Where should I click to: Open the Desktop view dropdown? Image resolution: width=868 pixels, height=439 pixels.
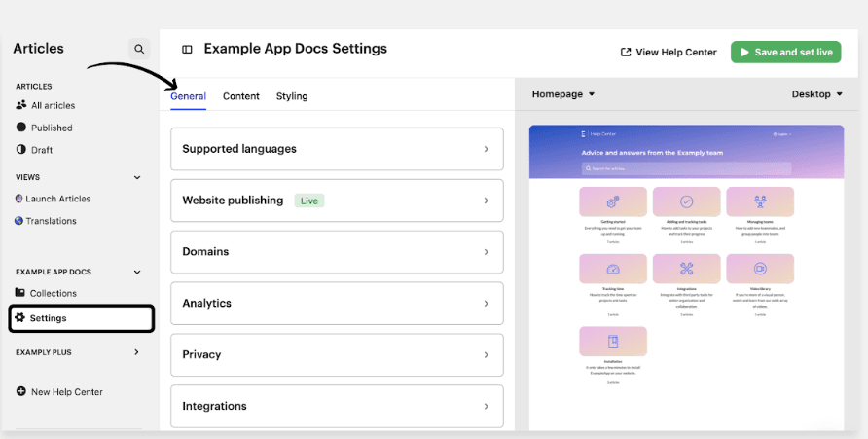(x=817, y=94)
